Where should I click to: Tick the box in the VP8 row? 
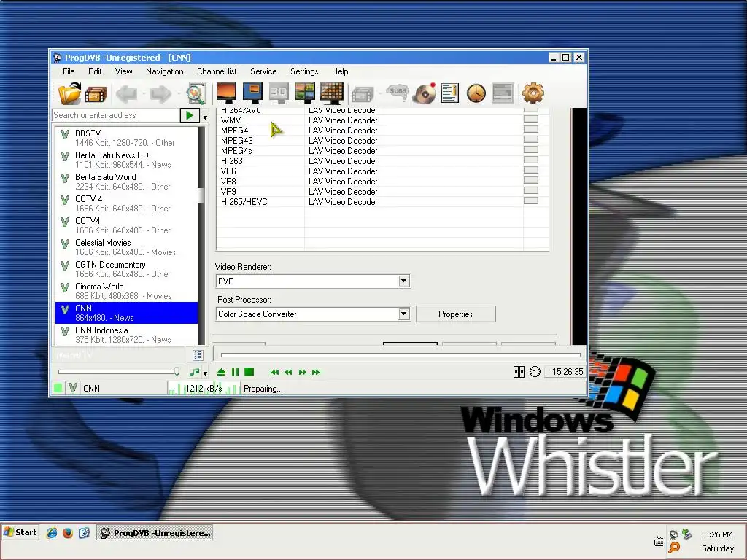pos(531,180)
